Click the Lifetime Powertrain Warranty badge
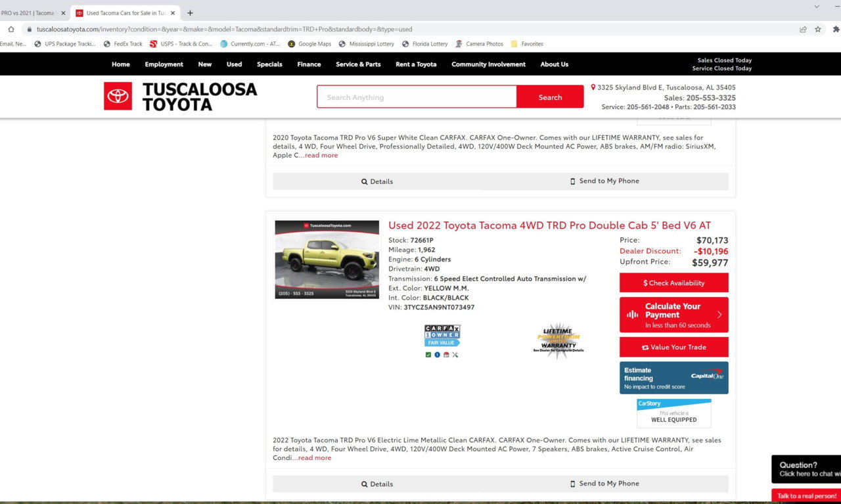The height and width of the screenshot is (504, 841). (558, 340)
